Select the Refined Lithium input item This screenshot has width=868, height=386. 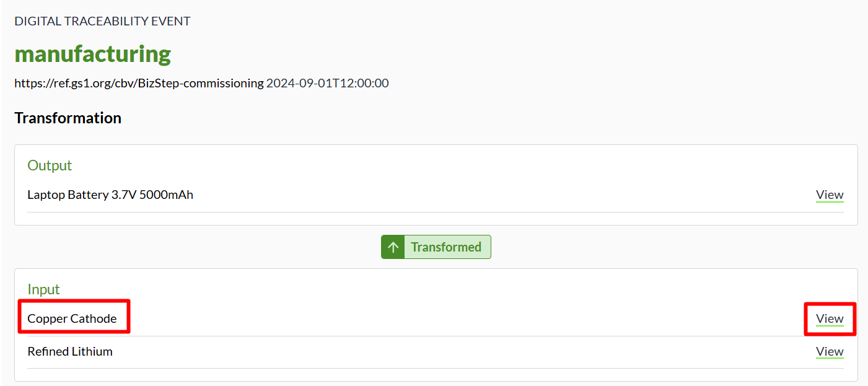[70, 351]
